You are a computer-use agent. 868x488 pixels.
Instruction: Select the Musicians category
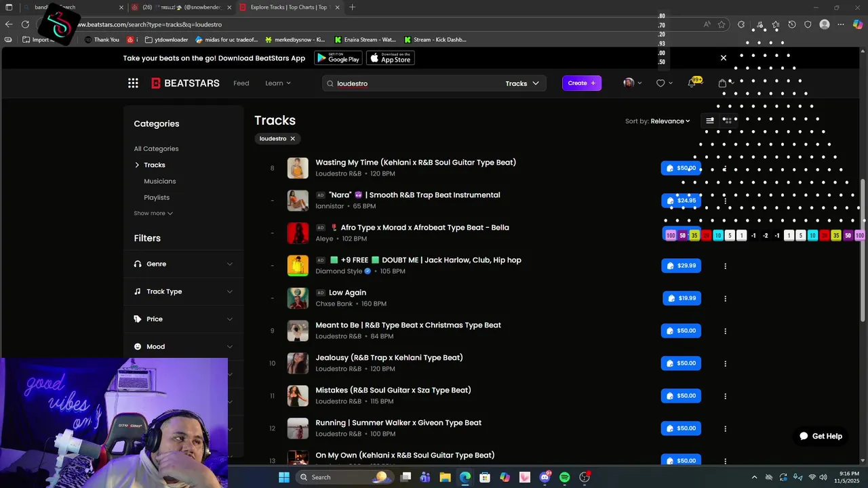tap(160, 181)
